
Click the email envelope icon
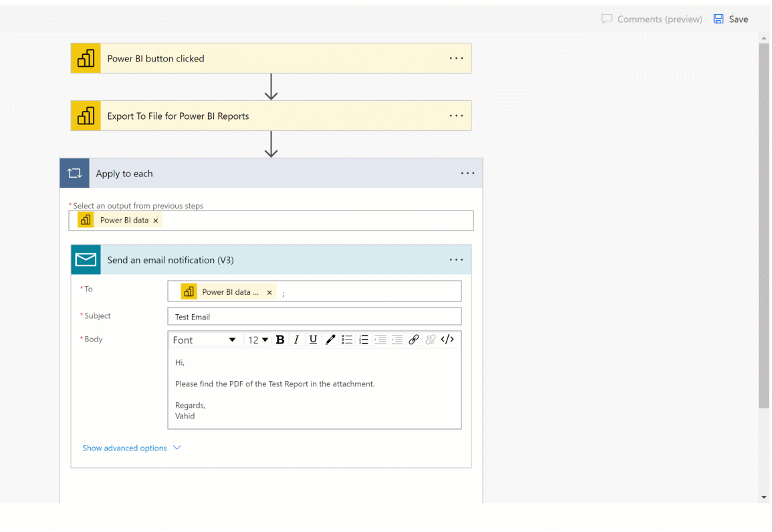point(86,259)
